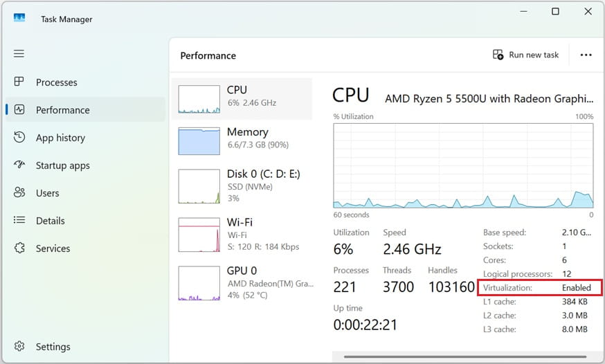Click the % Utilization graph label

(x=354, y=116)
